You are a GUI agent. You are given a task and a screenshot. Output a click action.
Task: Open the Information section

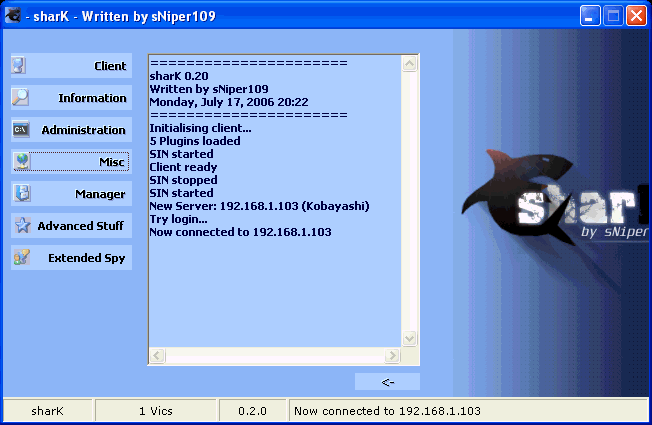tap(91, 98)
